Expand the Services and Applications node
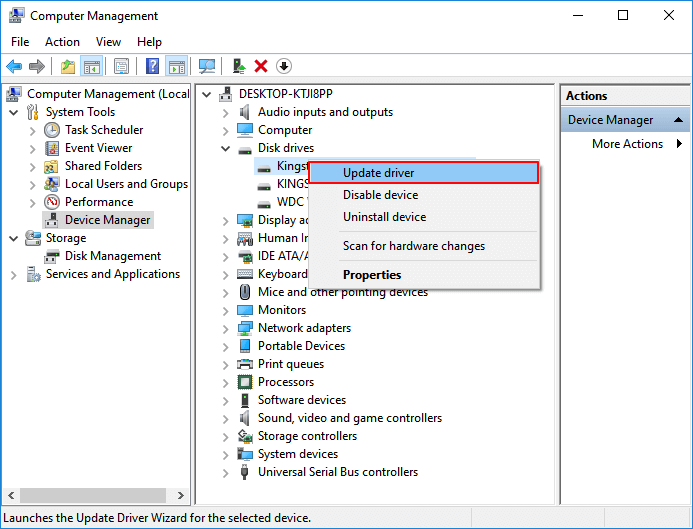The height and width of the screenshot is (529, 693). [x=14, y=274]
